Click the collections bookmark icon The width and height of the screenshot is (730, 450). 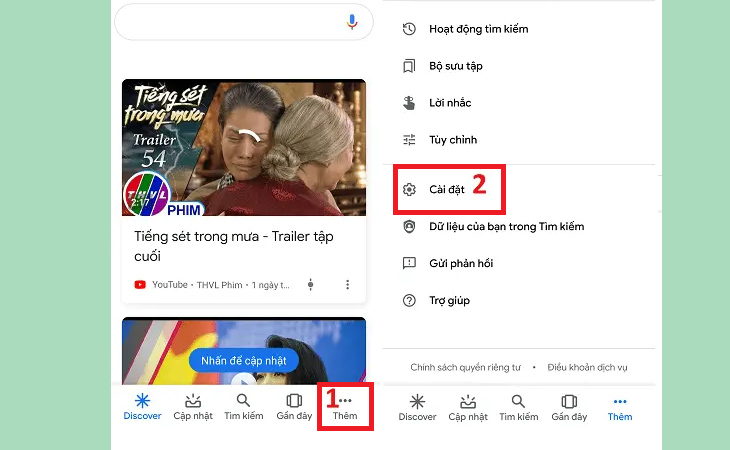pos(409,66)
